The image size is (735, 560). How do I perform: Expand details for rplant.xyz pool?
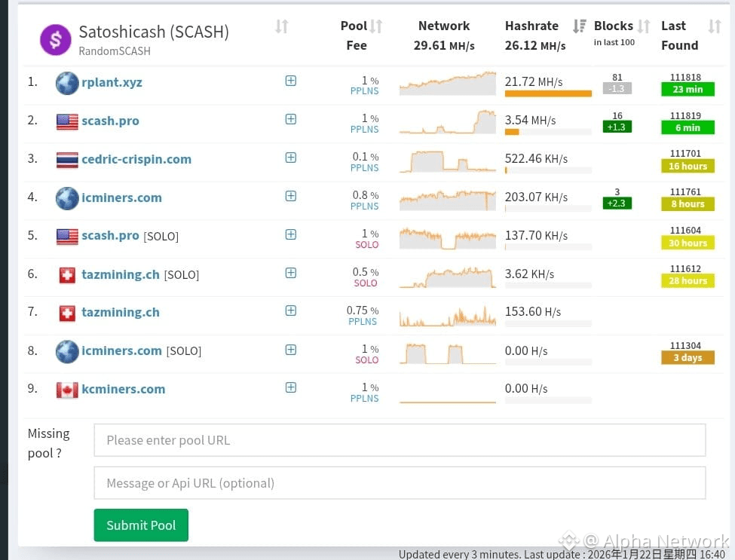pyautogui.click(x=291, y=81)
